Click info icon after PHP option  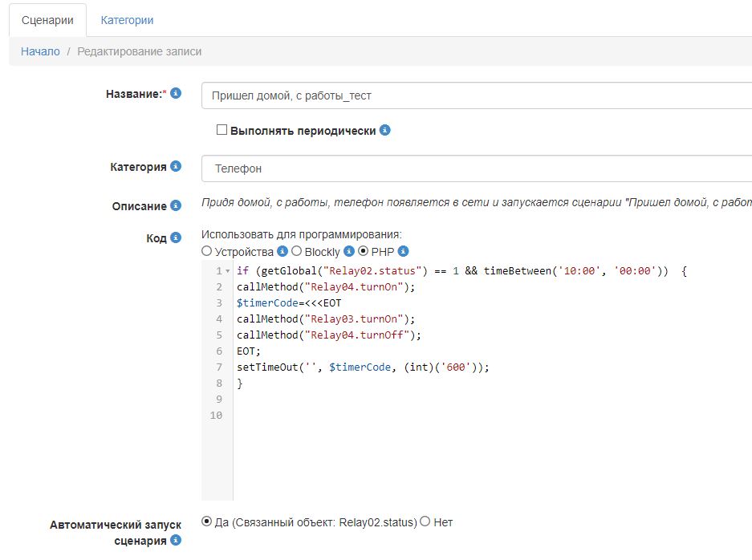point(404,251)
